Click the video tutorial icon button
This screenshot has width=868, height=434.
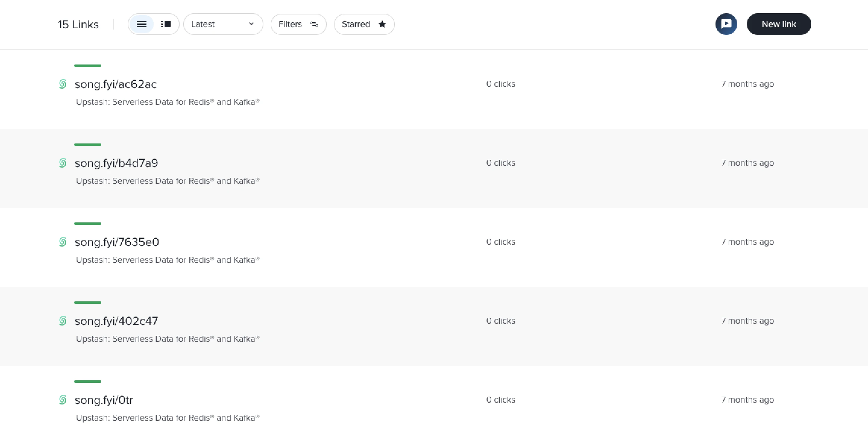(x=726, y=24)
